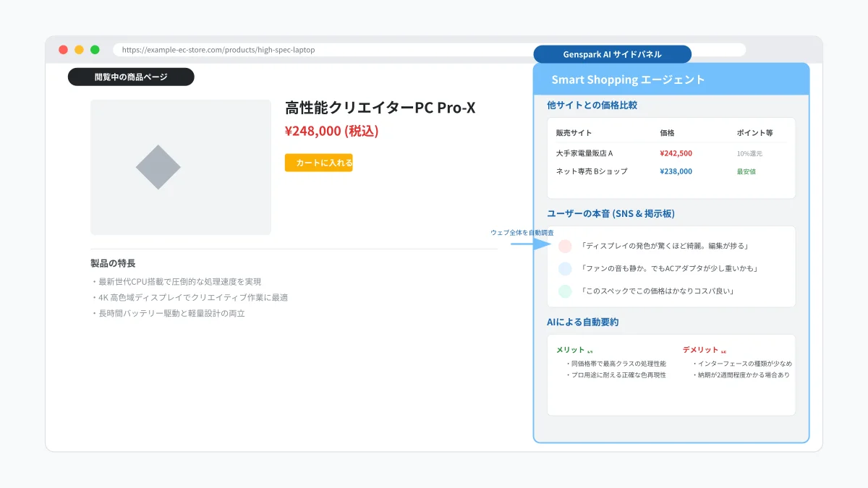This screenshot has height=488, width=868.
Task: Click the 他サイトとの価格比較 section heading
Action: coord(592,105)
